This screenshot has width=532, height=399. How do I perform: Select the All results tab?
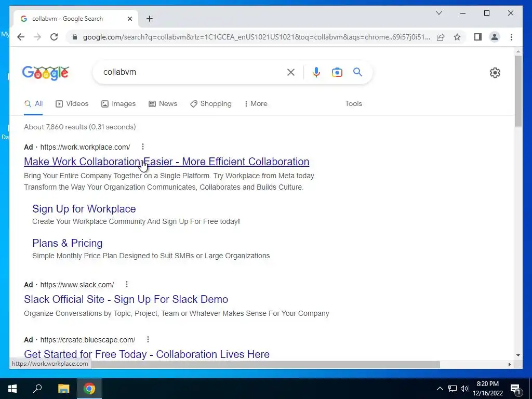[33, 104]
